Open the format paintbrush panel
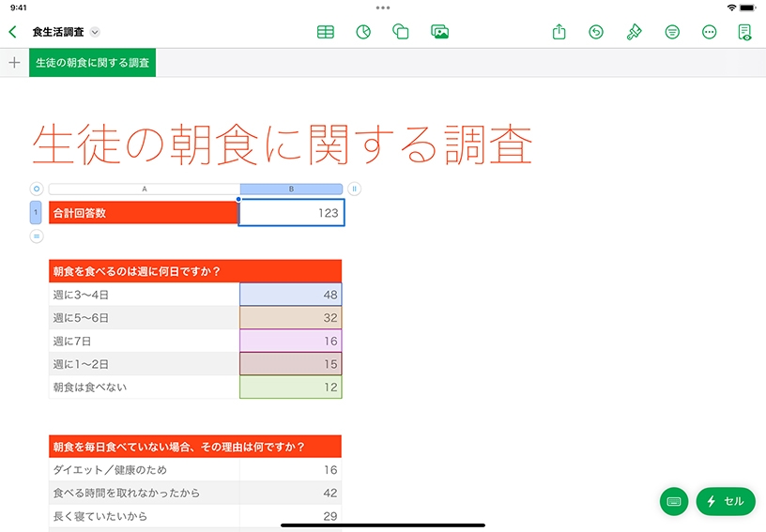766x532 pixels. click(634, 32)
